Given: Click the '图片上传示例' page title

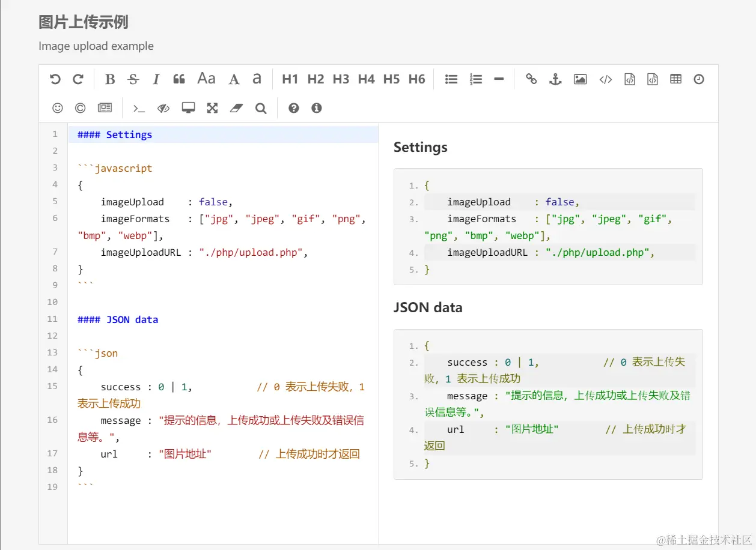Looking at the screenshot, I should [x=84, y=22].
